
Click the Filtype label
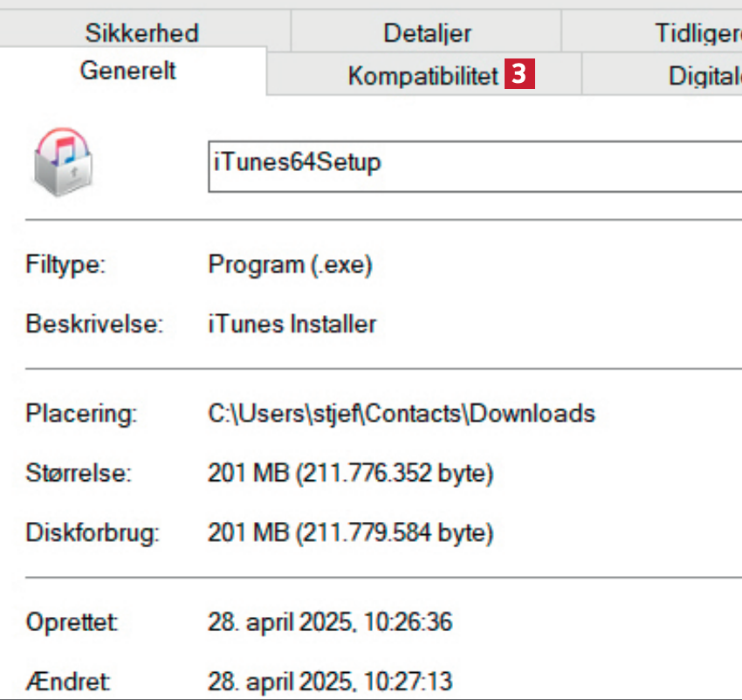65,264
